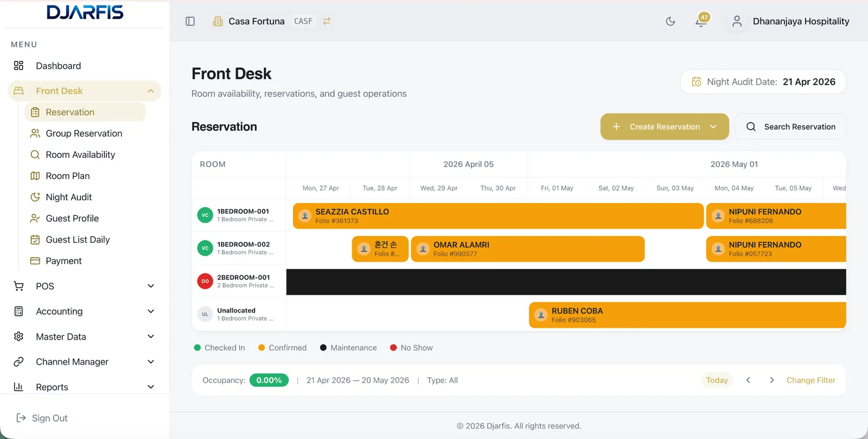Open the Ruben Coba reservation bar
The width and height of the screenshot is (868, 439).
click(687, 315)
